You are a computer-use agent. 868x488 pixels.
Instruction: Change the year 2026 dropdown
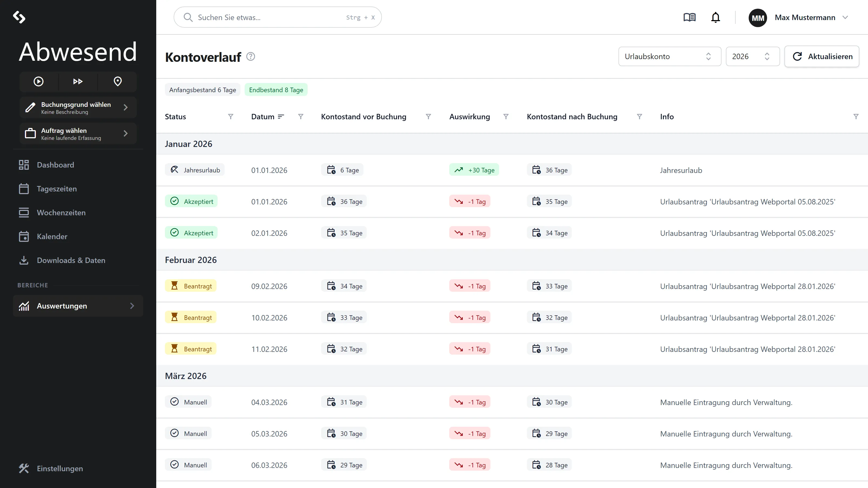(752, 57)
